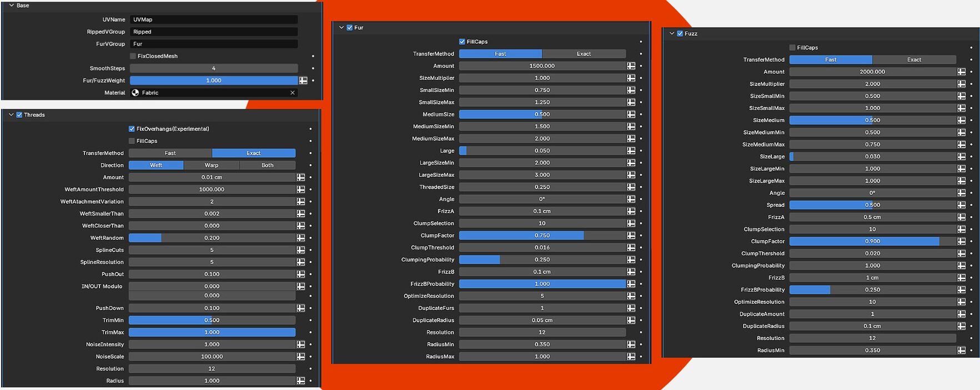The width and height of the screenshot is (980, 390).
Task: Click the attribute icon next to WeftAmountThreshold
Action: click(x=300, y=190)
